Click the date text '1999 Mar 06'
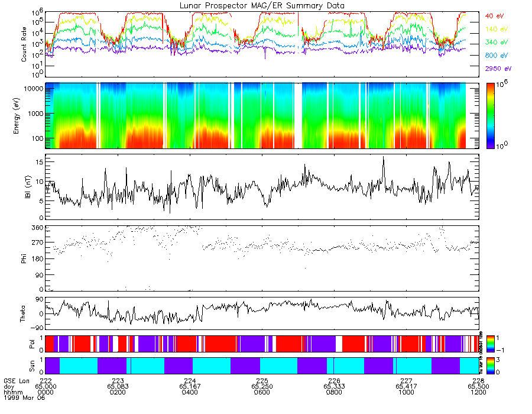This screenshot has width=532, height=414. [x=24, y=397]
